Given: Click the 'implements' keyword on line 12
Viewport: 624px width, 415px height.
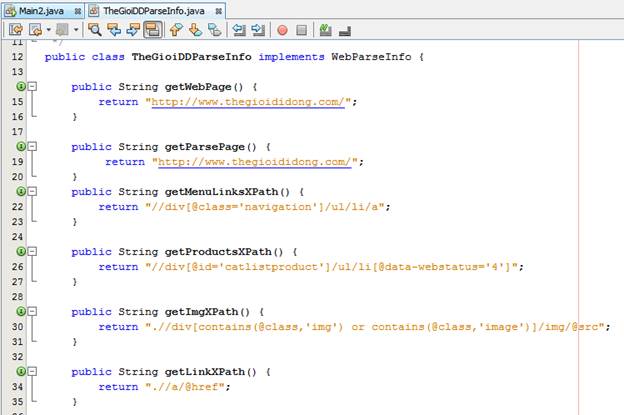Looking at the screenshot, I should coord(291,57).
